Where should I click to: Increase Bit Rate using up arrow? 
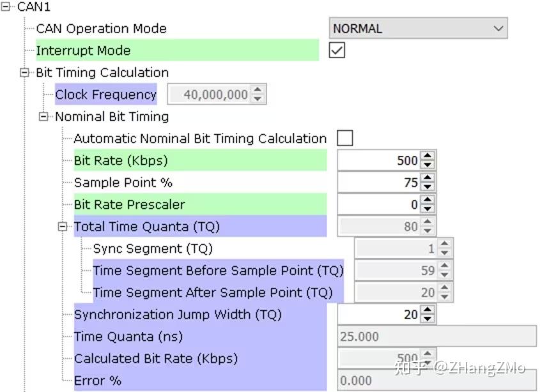pyautogui.click(x=428, y=156)
